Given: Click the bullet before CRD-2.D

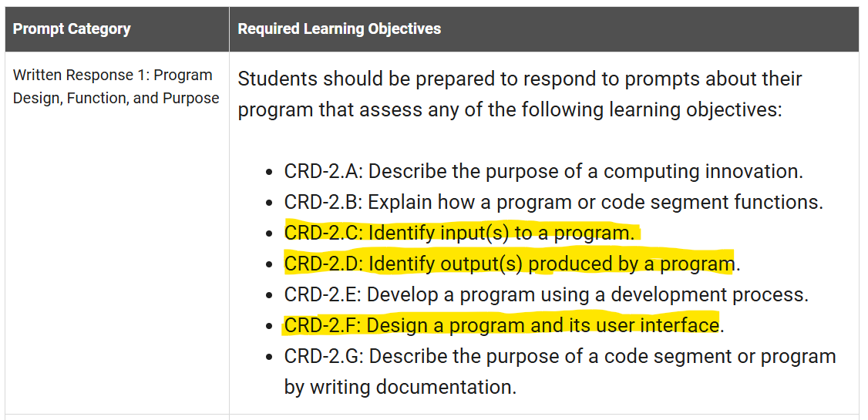Looking at the screenshot, I should coord(269,264).
